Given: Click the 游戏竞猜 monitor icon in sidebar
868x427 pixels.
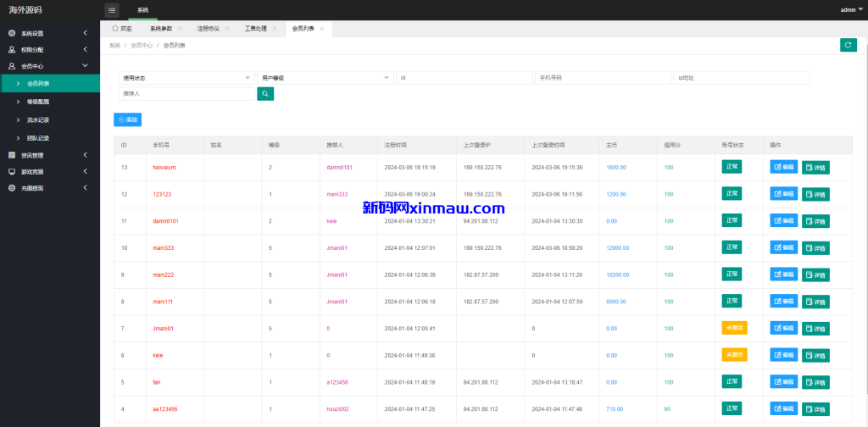Looking at the screenshot, I should tap(12, 171).
